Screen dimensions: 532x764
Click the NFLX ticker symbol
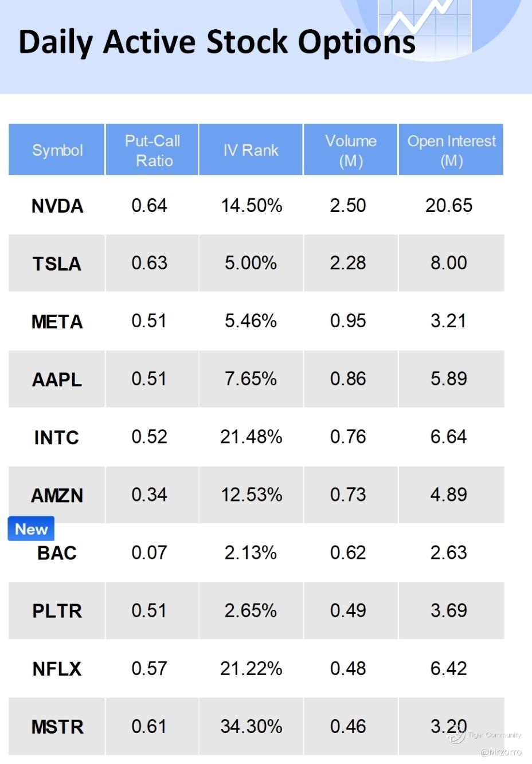57,669
